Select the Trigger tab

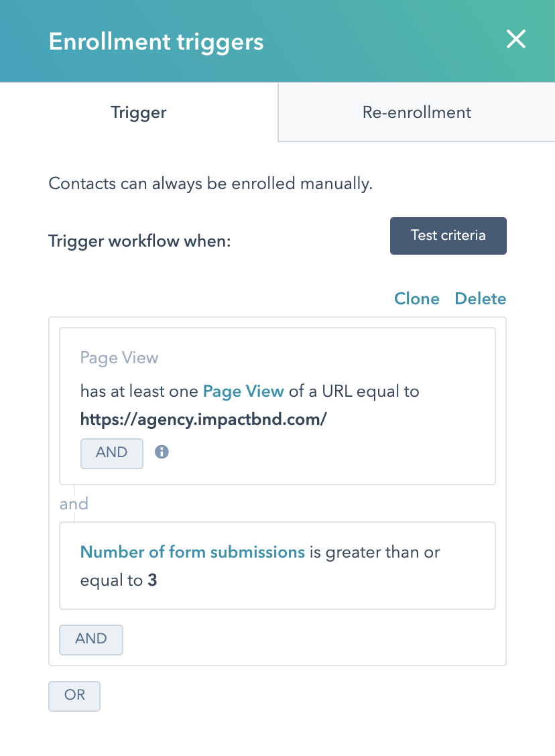[x=138, y=112]
